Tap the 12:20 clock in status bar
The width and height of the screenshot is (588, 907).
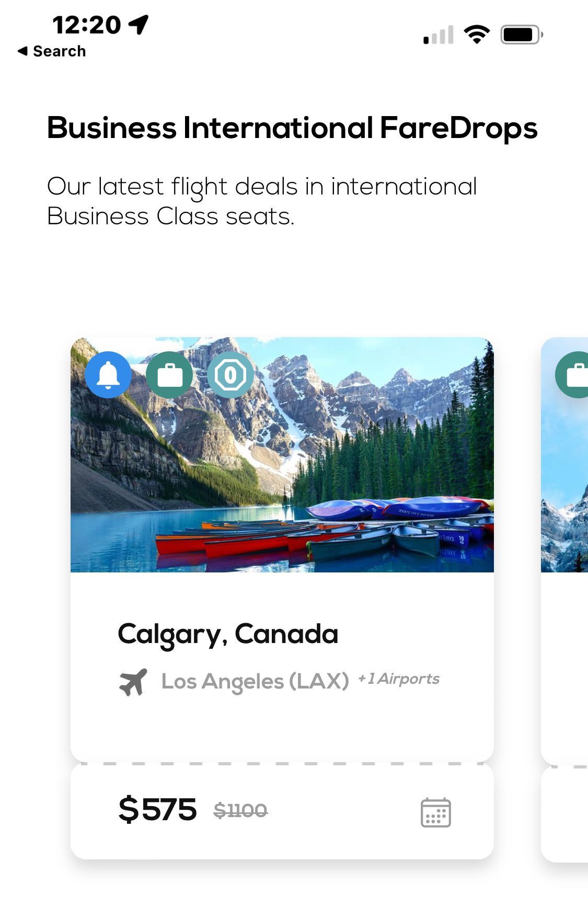coord(86,25)
